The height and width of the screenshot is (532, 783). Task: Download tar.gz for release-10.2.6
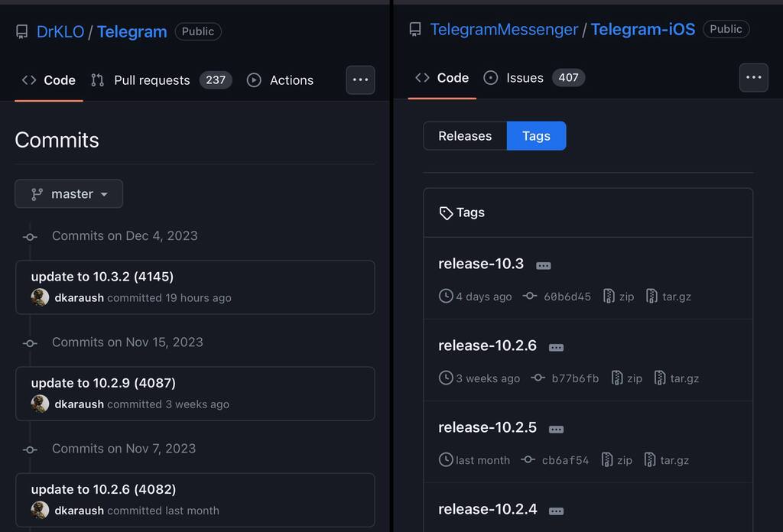pyautogui.click(x=684, y=378)
